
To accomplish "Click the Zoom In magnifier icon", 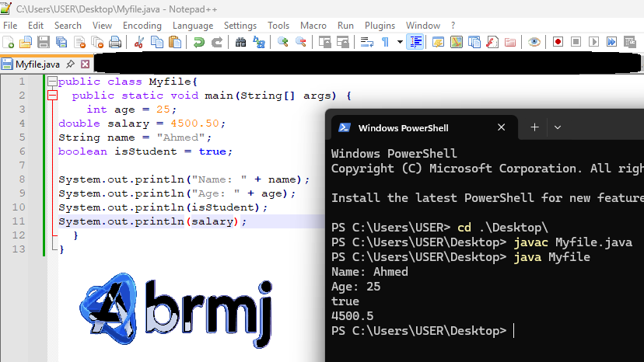I will pos(283,42).
